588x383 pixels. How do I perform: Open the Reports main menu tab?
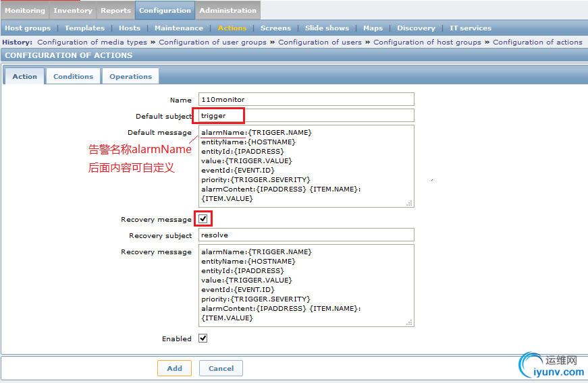pyautogui.click(x=115, y=11)
